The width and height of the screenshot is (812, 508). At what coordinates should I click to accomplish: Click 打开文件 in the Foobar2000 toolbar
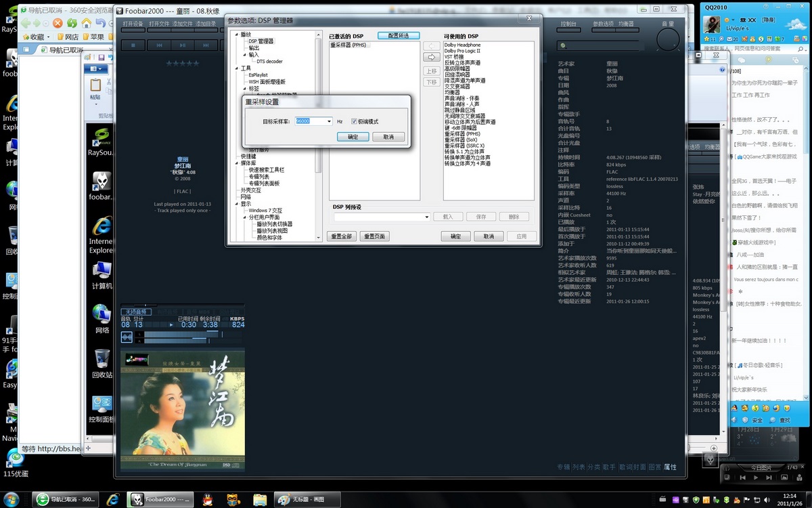coord(160,24)
